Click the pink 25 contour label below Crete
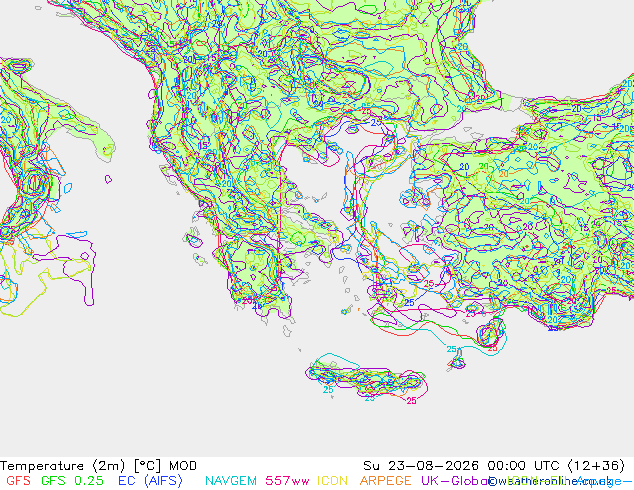 [x=411, y=401]
